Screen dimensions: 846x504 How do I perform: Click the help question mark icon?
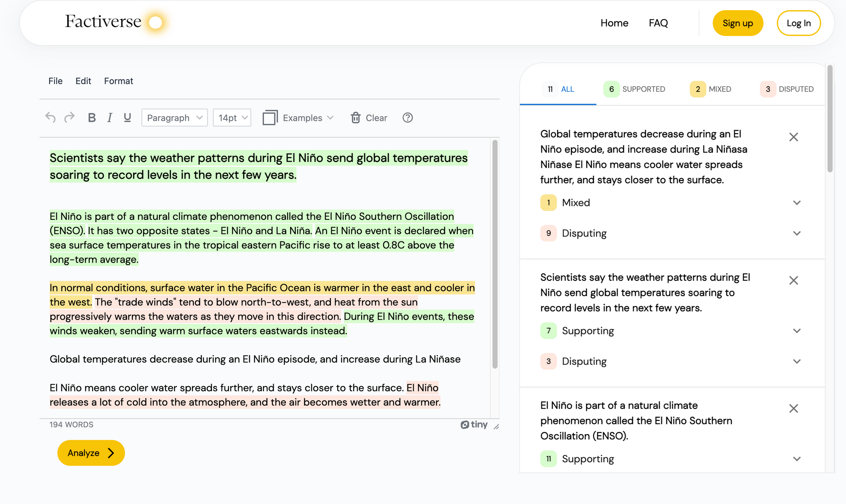click(x=407, y=118)
